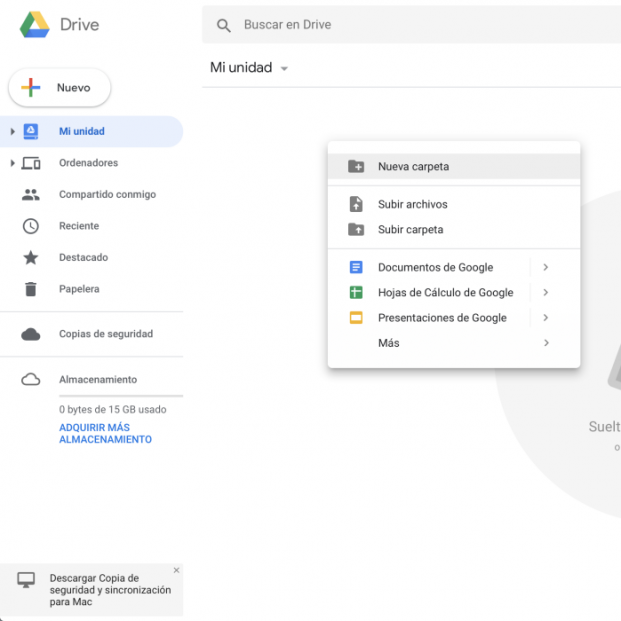This screenshot has height=621, width=621.
Task: Open Copias de seguridad cloud icon
Action: 31,334
